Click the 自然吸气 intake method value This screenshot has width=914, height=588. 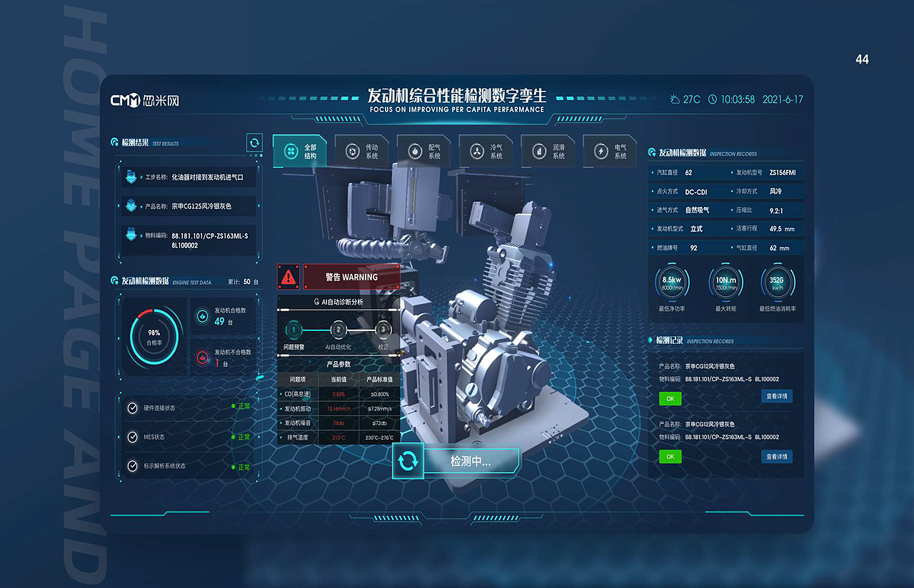[697, 210]
